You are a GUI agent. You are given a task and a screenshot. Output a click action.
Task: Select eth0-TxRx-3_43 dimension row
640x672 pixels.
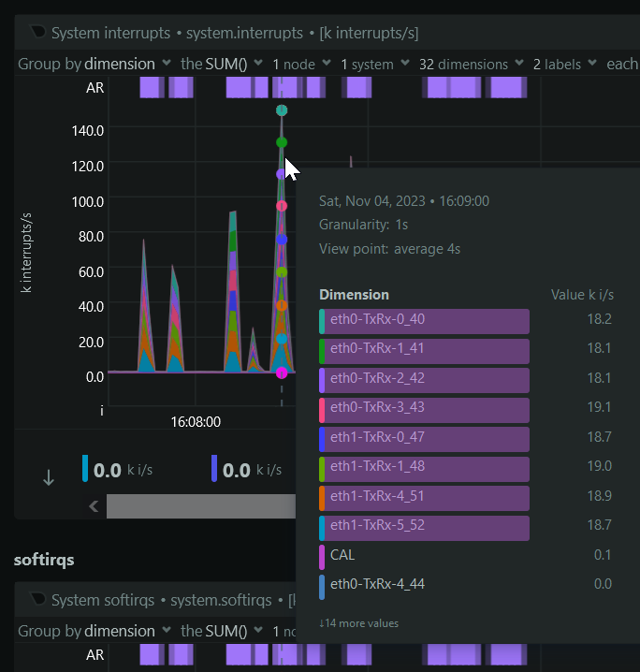(x=467, y=409)
